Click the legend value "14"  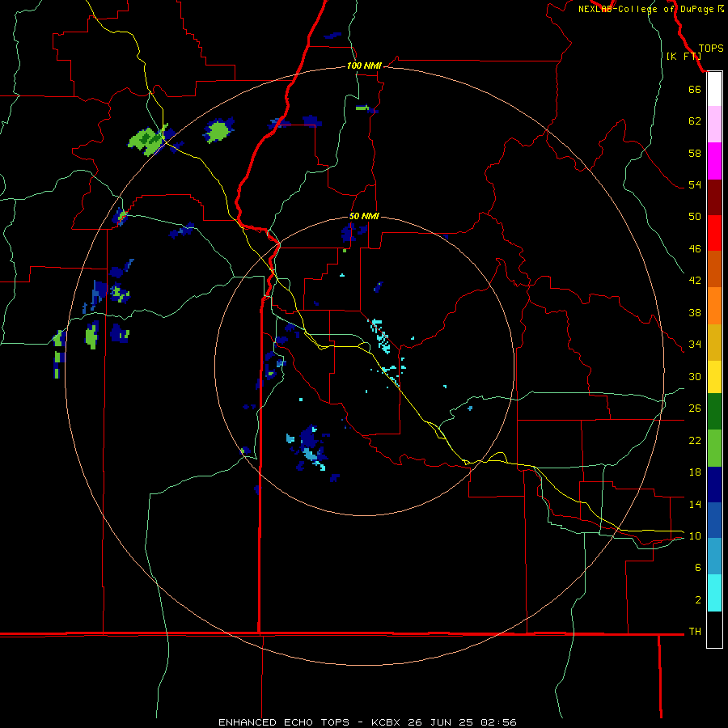[695, 504]
